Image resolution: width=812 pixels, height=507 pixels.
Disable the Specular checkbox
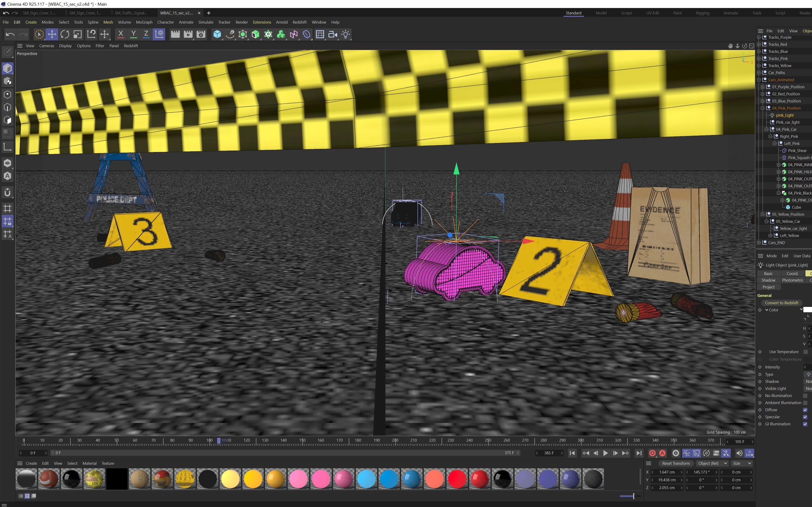tap(805, 417)
